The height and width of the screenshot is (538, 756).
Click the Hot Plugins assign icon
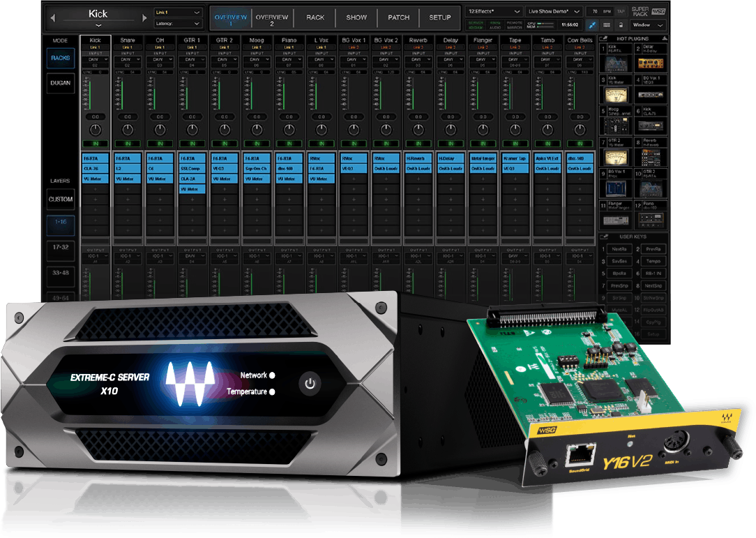coord(603,37)
